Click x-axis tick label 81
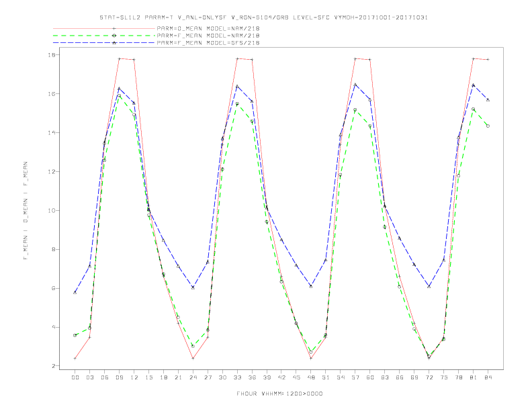This screenshot has height=411, width=532. pos(474,377)
